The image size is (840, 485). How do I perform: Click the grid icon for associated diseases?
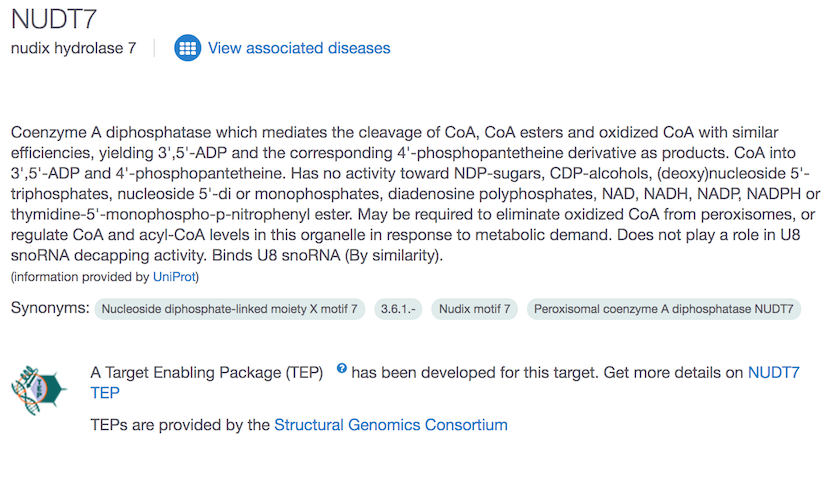point(187,48)
